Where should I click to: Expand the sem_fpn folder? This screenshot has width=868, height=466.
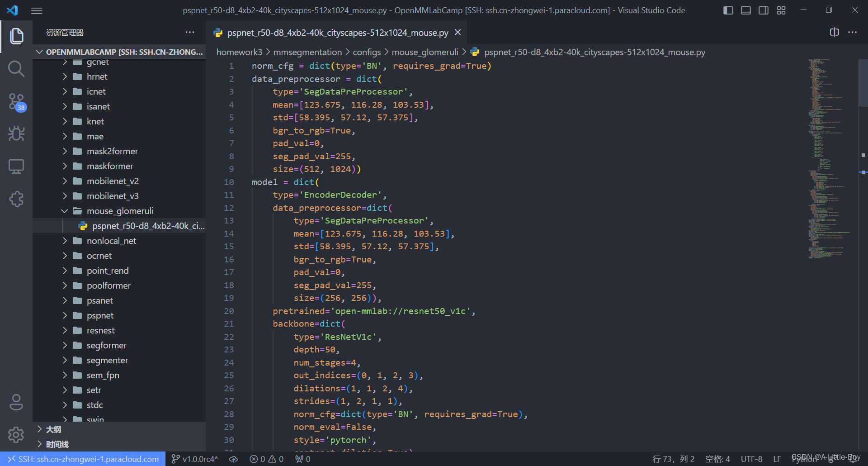coord(120,375)
